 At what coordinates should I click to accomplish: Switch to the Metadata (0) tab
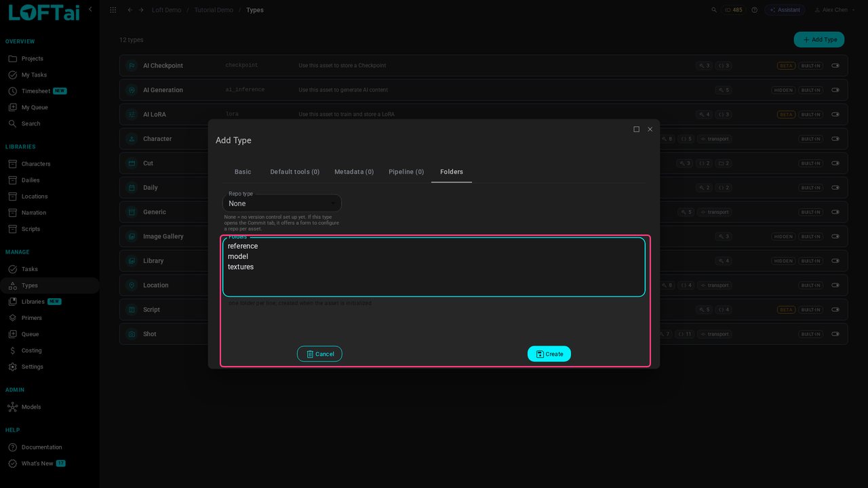click(354, 172)
